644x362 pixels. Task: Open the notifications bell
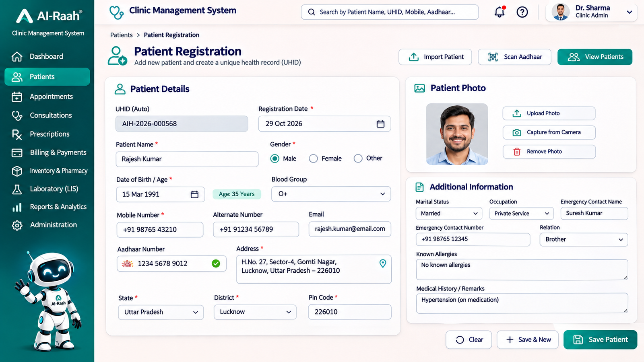click(500, 12)
